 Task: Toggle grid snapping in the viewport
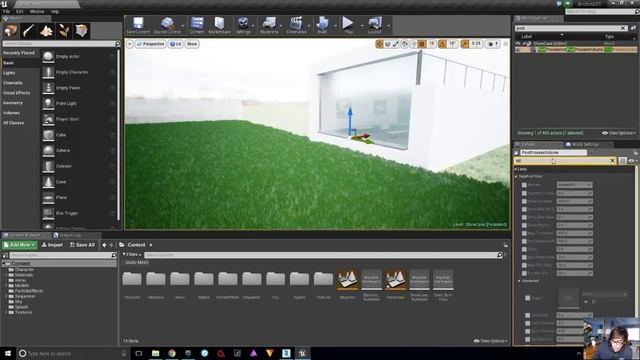(x=422, y=44)
